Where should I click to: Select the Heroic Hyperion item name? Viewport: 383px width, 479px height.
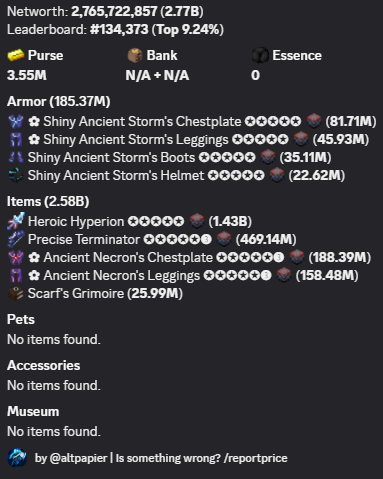coord(76,221)
